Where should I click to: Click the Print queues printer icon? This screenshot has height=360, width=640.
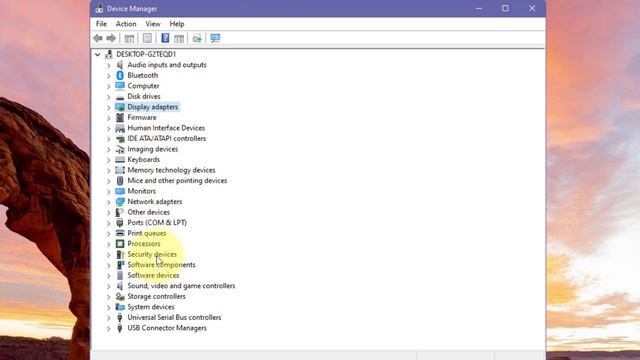[x=120, y=233]
